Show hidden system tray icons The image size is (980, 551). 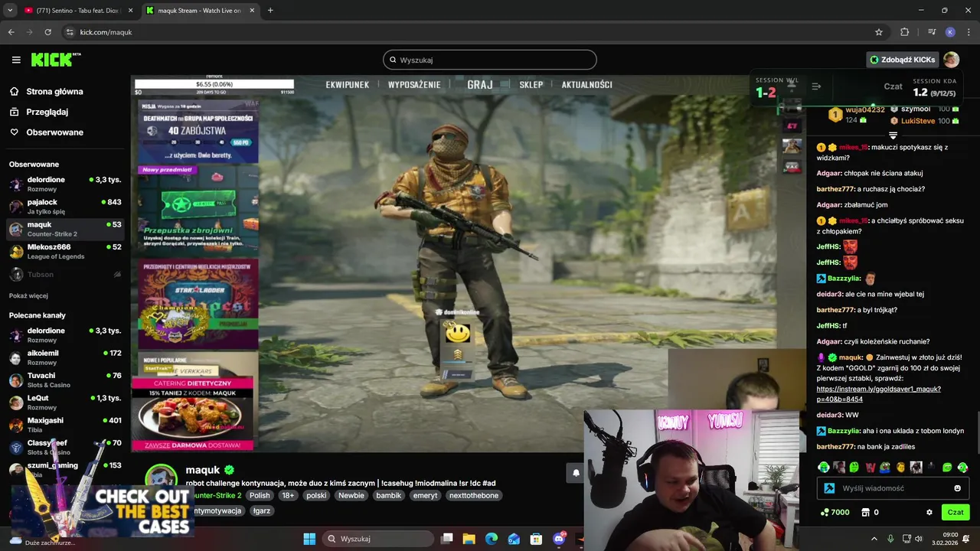tap(874, 539)
